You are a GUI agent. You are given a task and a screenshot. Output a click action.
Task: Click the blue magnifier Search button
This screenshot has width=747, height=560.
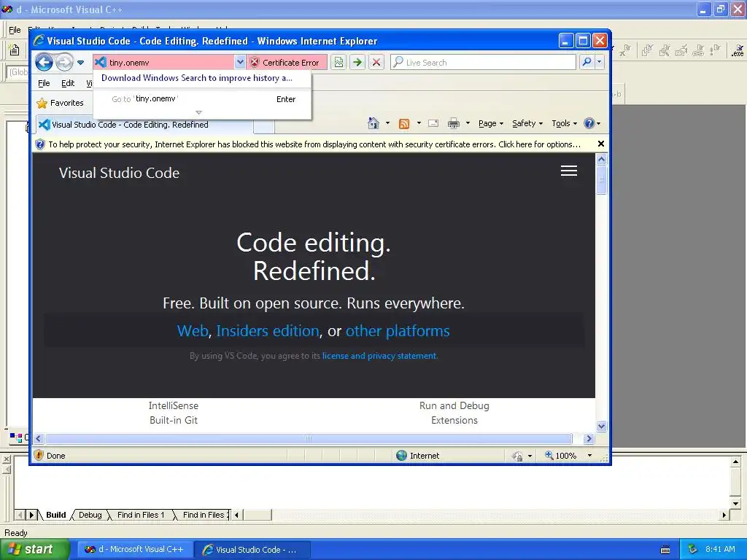pos(587,63)
